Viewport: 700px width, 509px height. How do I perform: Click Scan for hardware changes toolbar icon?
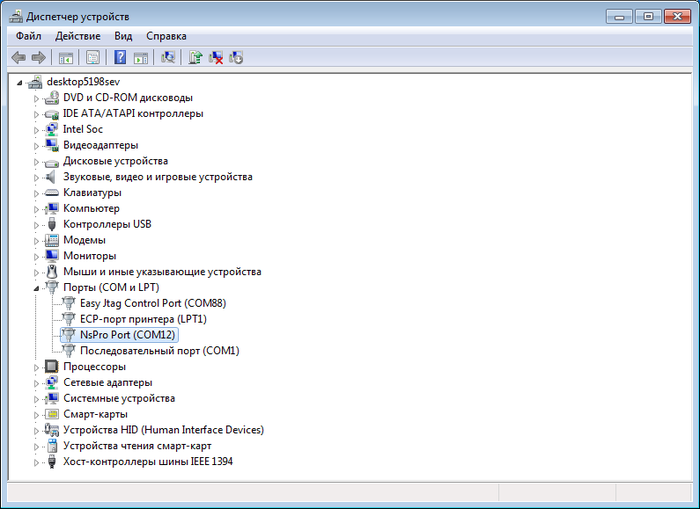(167, 58)
